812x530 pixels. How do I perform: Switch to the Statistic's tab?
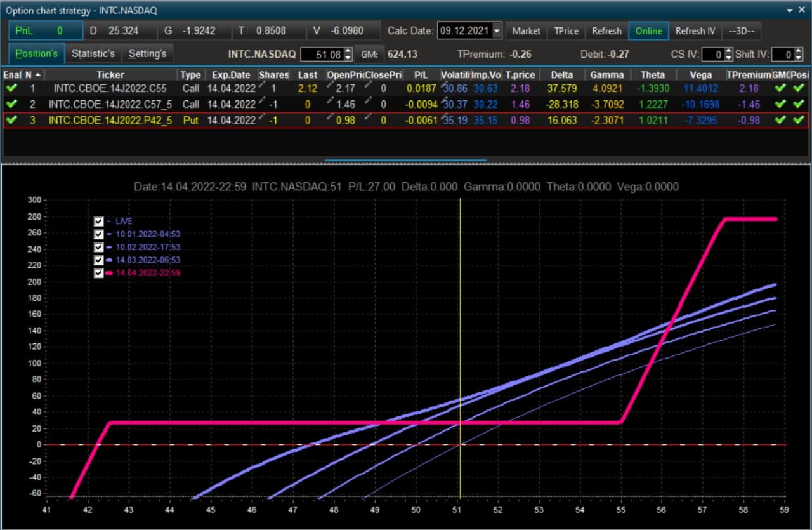click(93, 53)
